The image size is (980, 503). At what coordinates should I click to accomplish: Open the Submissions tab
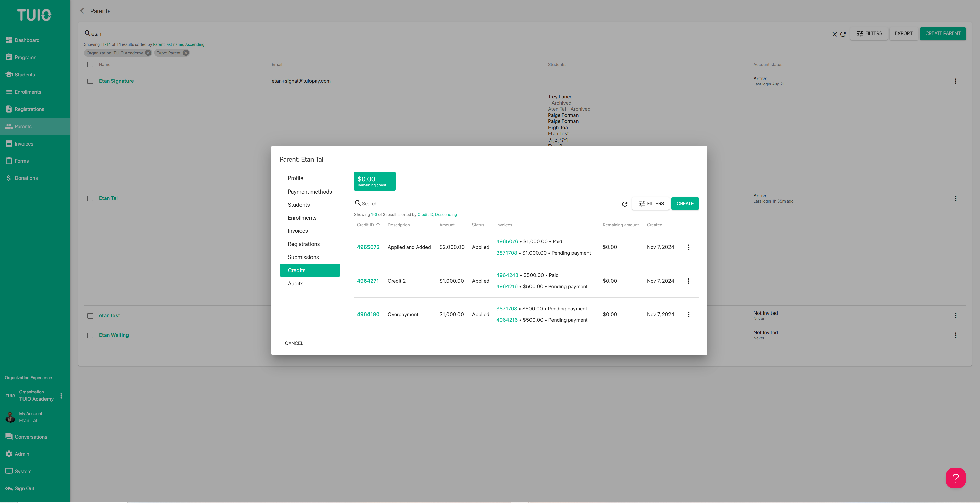click(310, 257)
